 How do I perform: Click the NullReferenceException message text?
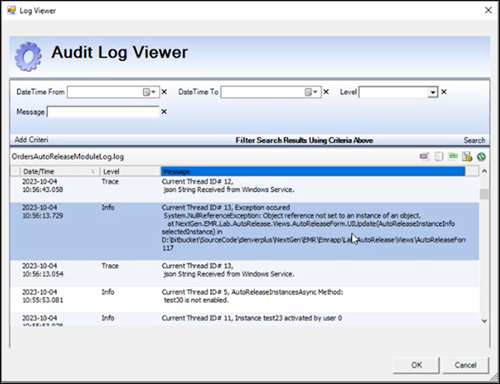coord(292,215)
